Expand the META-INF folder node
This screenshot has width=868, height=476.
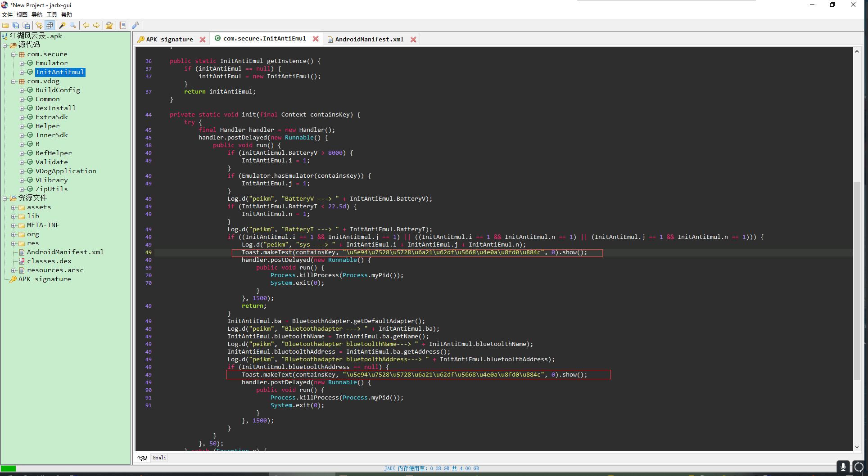(14, 225)
